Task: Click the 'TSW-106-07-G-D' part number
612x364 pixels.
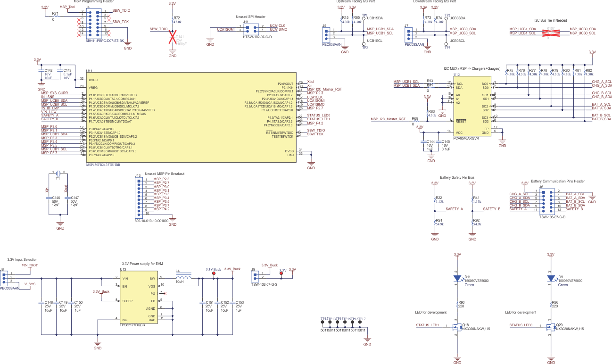Action: [552, 217]
